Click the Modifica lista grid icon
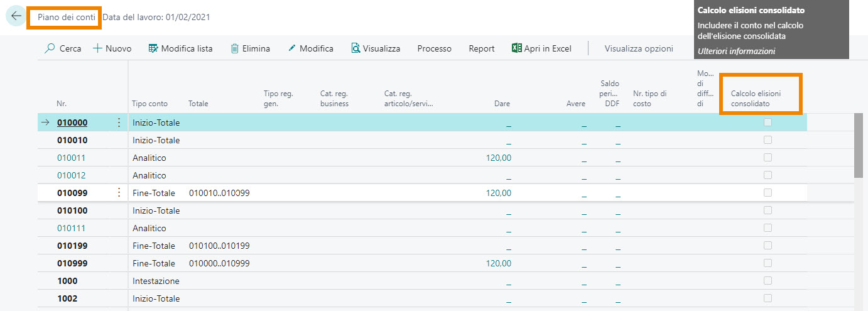This screenshot has height=311, width=868. click(x=153, y=48)
